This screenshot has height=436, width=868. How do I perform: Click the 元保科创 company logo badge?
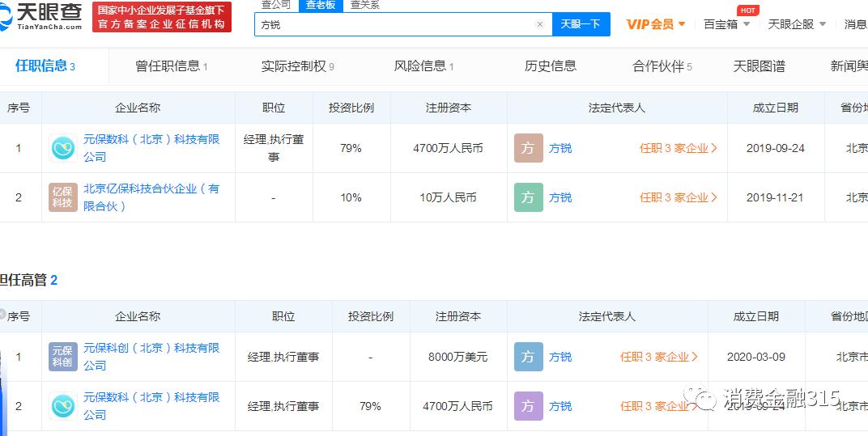[62, 357]
